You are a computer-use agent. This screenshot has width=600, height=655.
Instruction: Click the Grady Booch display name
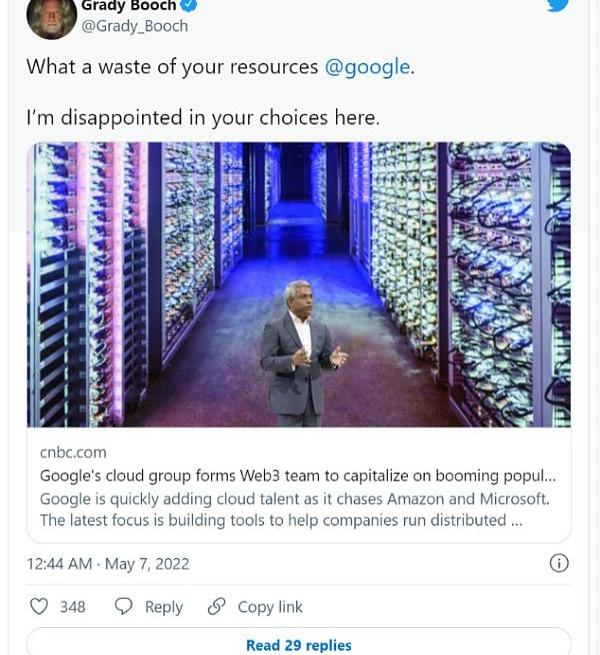[128, 6]
